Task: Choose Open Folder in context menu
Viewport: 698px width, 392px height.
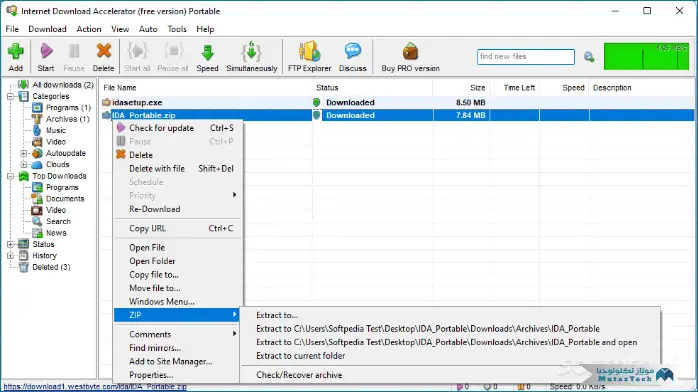Action: coord(177,261)
